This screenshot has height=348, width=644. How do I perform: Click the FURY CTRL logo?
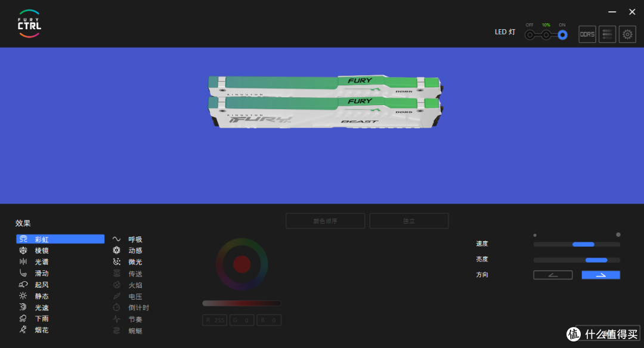pos(29,24)
